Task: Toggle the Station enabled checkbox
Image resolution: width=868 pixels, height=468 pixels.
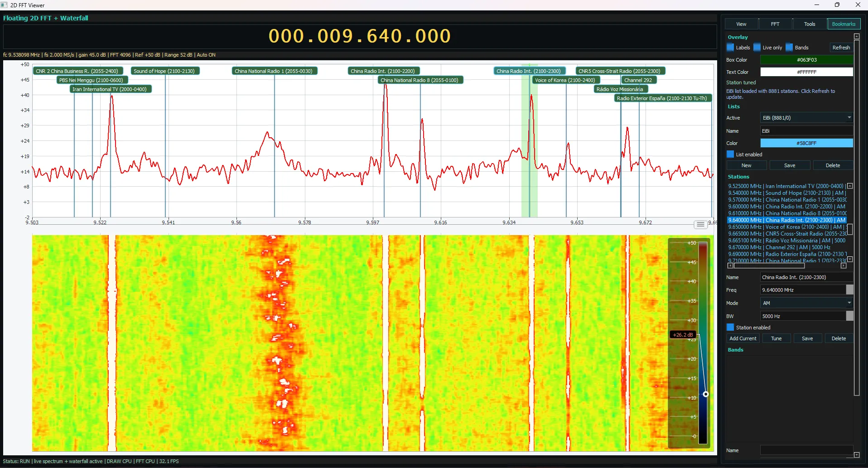Action: pyautogui.click(x=730, y=327)
